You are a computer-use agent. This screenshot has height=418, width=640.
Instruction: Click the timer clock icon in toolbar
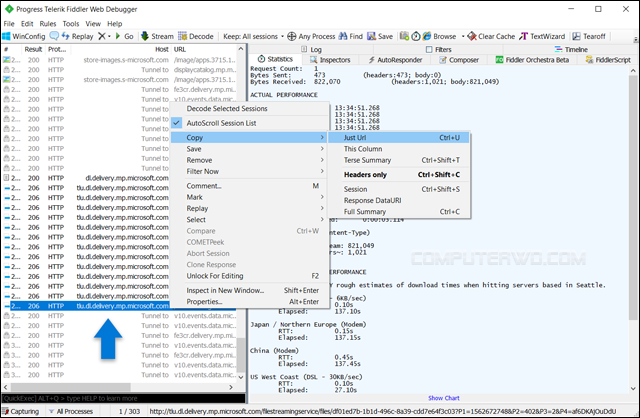(416, 36)
